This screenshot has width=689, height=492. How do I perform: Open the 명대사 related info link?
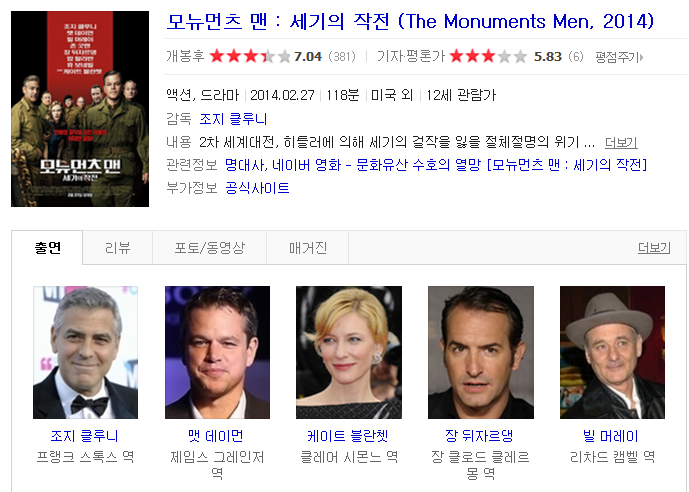click(x=245, y=165)
